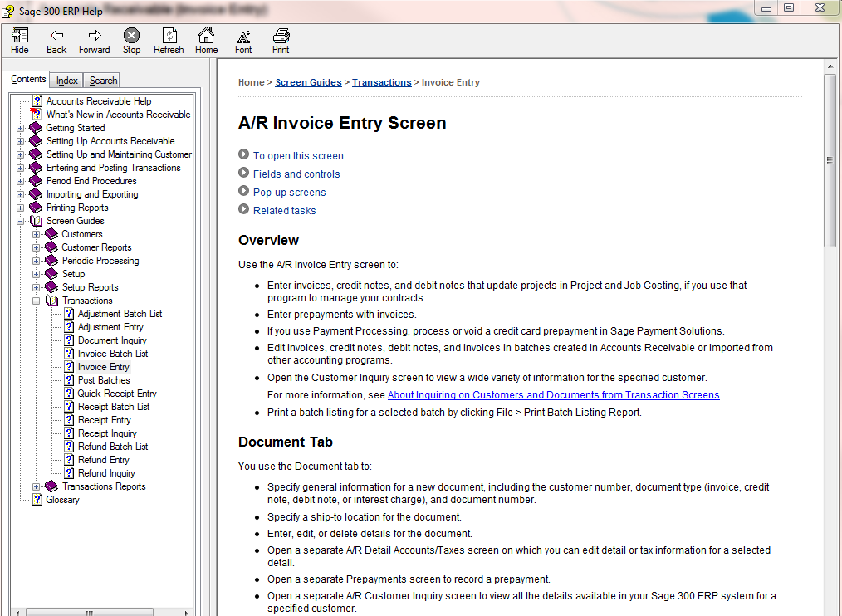Expand Setting Up Accounts Receivable node

20,141
